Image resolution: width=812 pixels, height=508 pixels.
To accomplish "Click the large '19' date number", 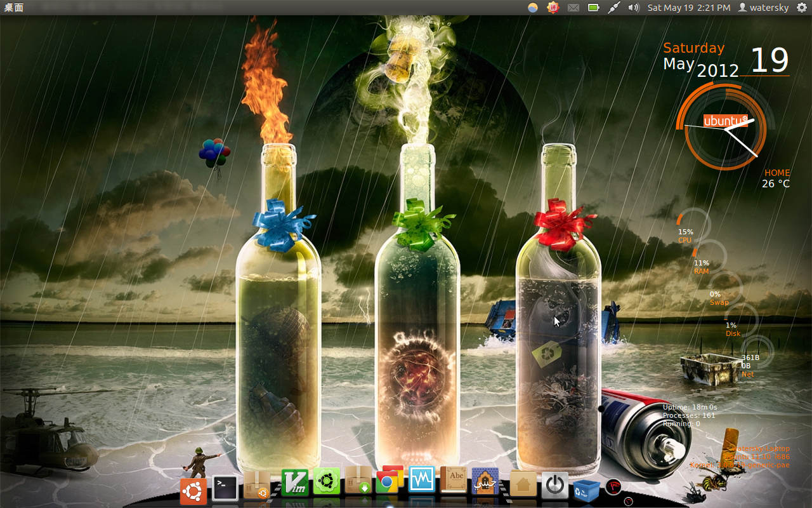I will click(769, 60).
